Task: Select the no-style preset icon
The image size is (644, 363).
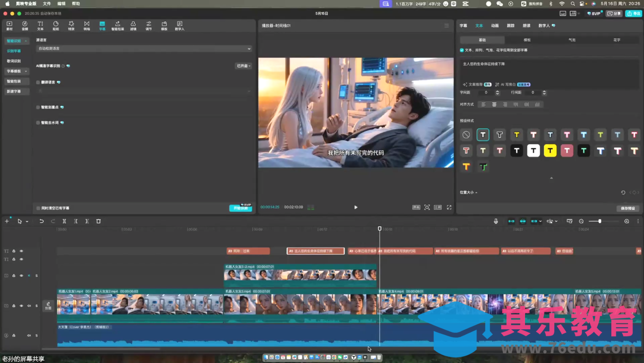Action: (466, 135)
